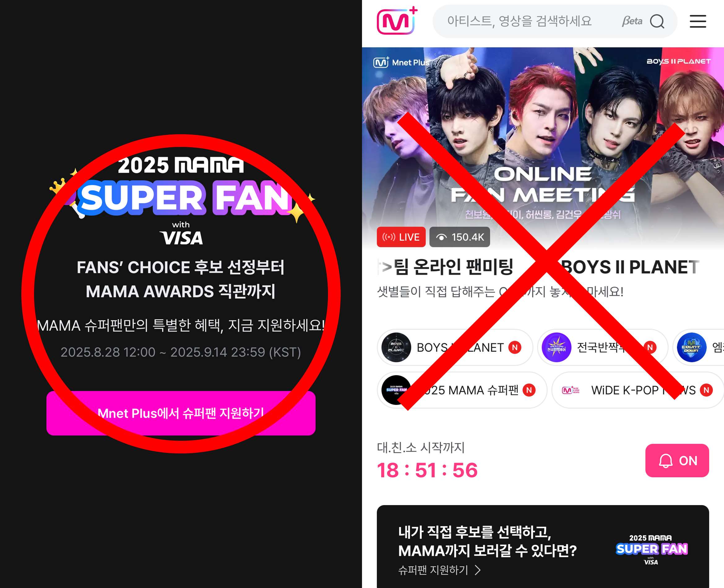The width and height of the screenshot is (724, 588).
Task: Click the BOYS II PLANET circular channel icon
Action: pos(396,347)
